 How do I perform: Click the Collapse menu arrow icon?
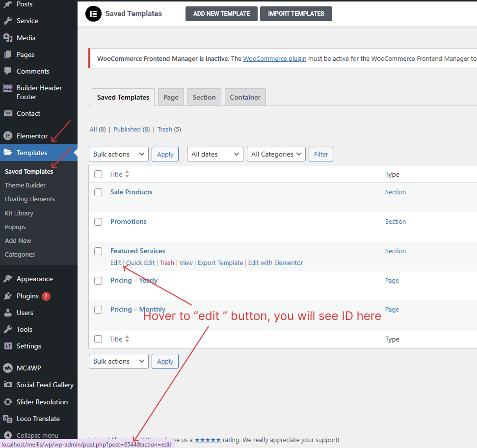point(8,435)
